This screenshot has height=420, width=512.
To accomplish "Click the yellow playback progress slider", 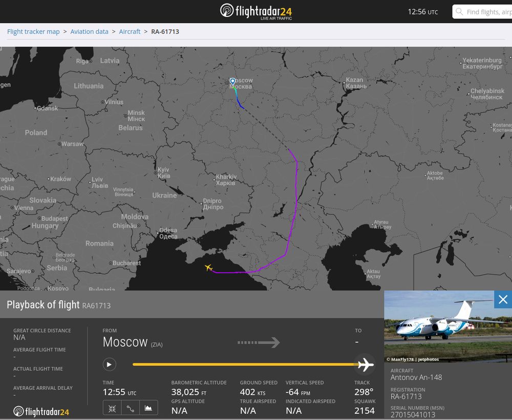I will pyautogui.click(x=245, y=364).
